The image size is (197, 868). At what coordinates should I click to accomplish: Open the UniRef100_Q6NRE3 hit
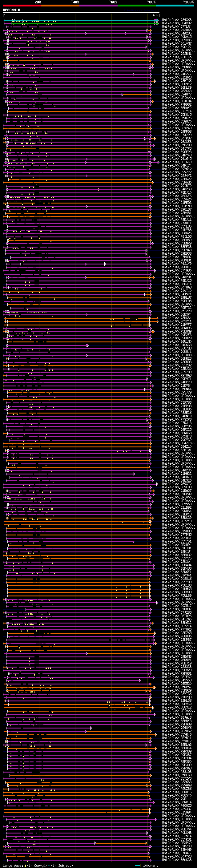(177, 359)
